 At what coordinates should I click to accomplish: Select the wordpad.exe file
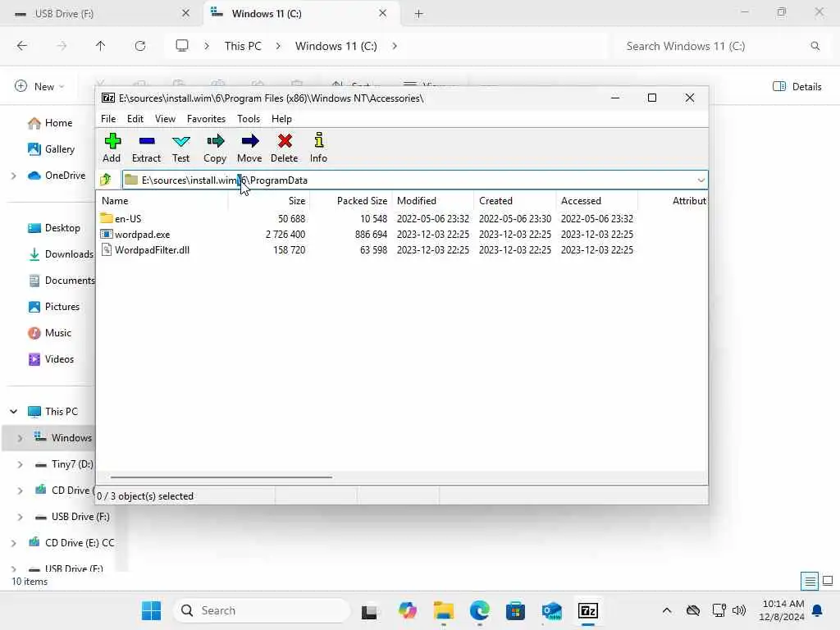click(x=142, y=234)
